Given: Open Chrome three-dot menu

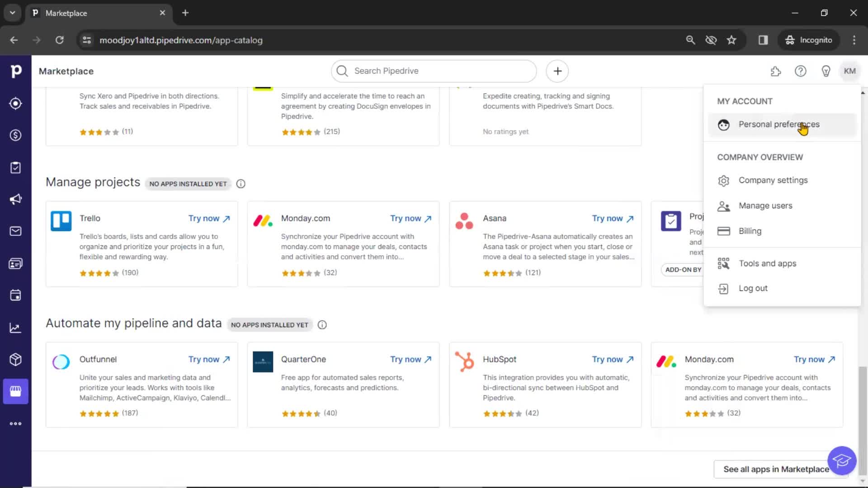Looking at the screenshot, I should click(x=854, y=40).
